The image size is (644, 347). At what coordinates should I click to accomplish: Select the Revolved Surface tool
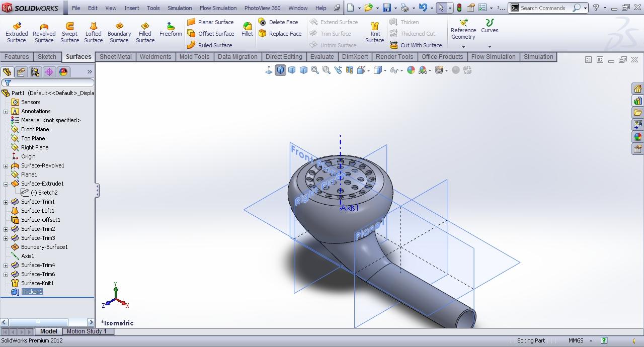[x=44, y=32]
